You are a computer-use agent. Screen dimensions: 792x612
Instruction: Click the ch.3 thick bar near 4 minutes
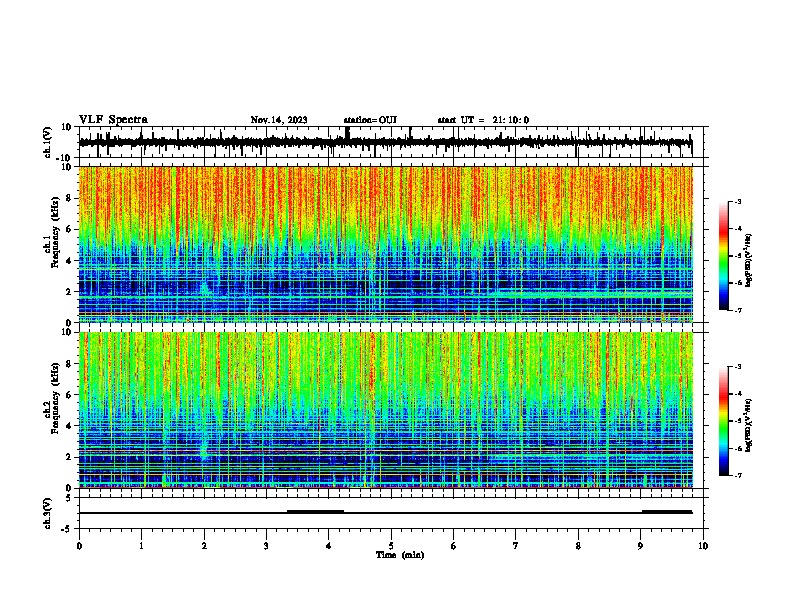point(316,512)
